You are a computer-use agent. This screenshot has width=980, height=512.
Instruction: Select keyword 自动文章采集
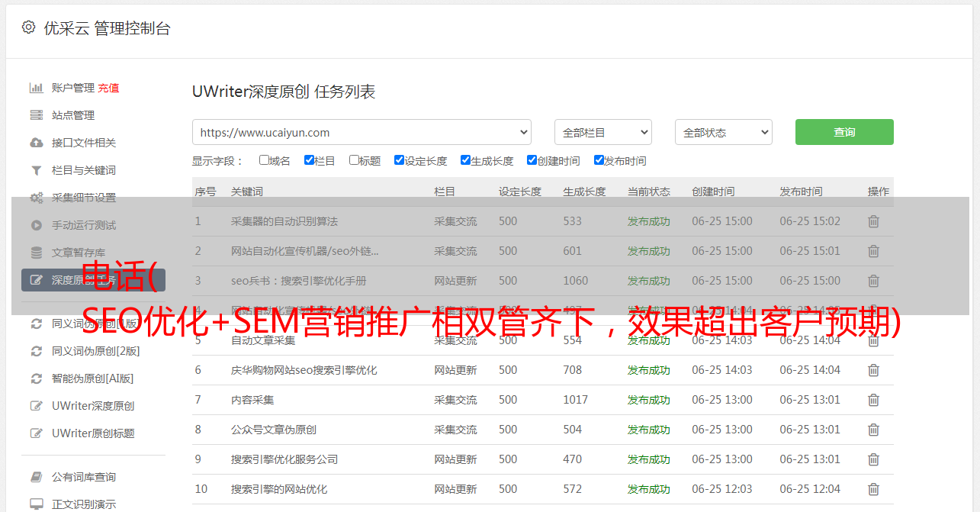click(263, 340)
